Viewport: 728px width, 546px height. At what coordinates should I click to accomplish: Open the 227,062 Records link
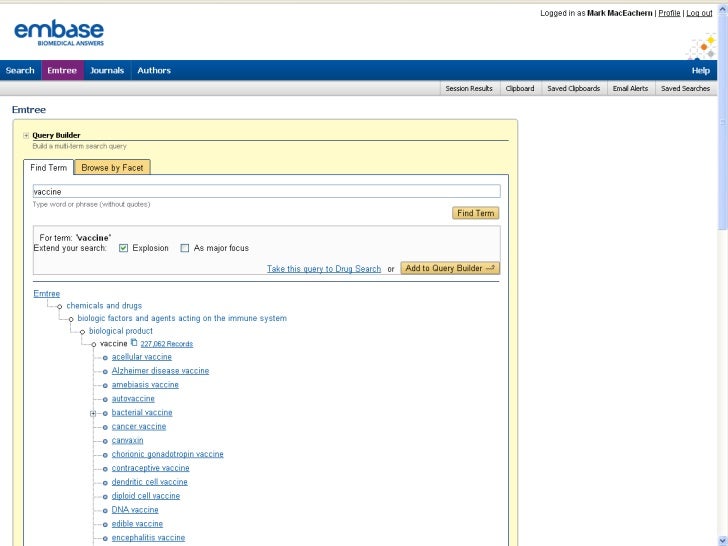(x=167, y=344)
